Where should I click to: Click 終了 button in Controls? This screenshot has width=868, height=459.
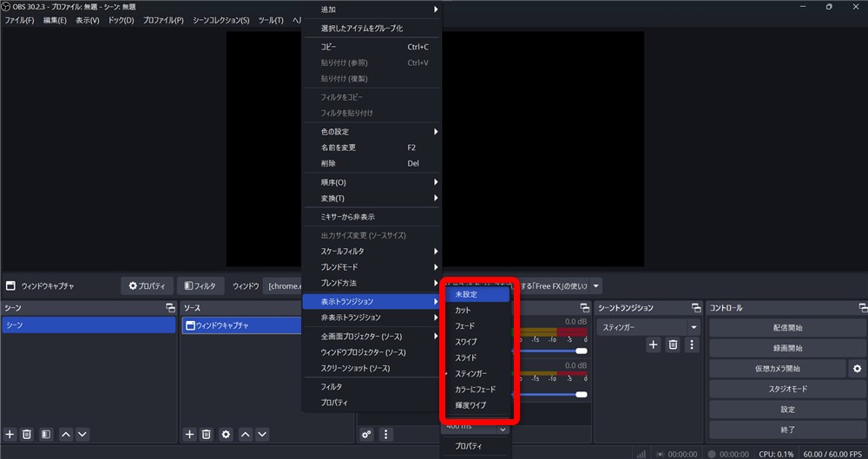click(787, 429)
